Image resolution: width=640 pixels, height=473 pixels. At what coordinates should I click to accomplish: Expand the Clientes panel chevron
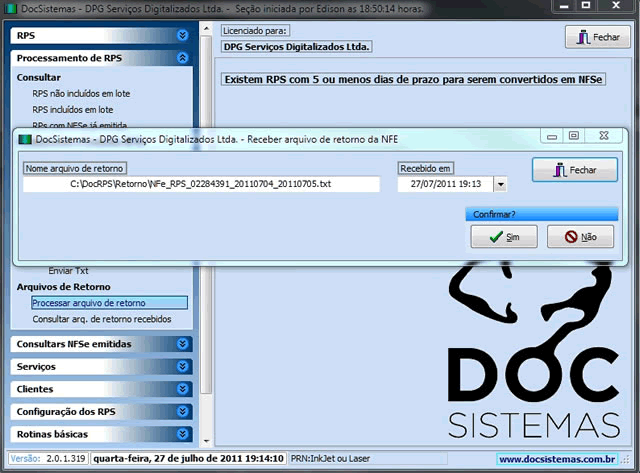[x=182, y=389]
